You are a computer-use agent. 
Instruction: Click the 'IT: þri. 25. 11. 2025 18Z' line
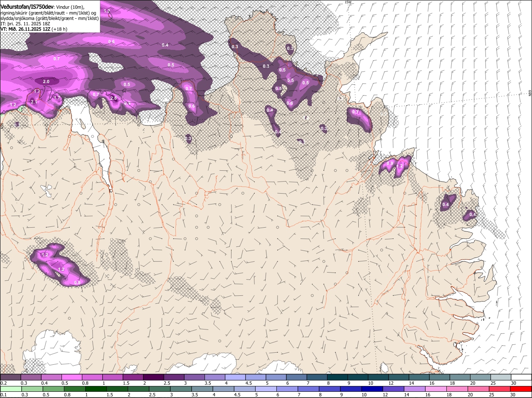[25, 24]
